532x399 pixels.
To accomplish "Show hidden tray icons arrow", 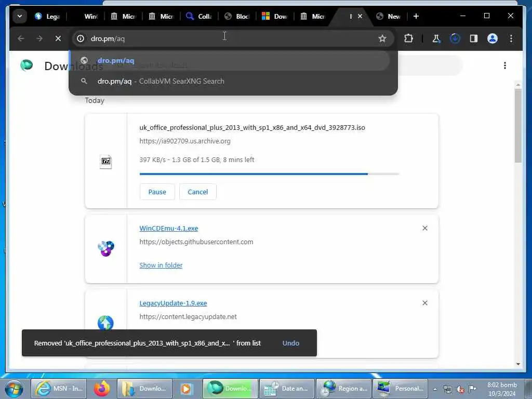I will [x=435, y=389].
